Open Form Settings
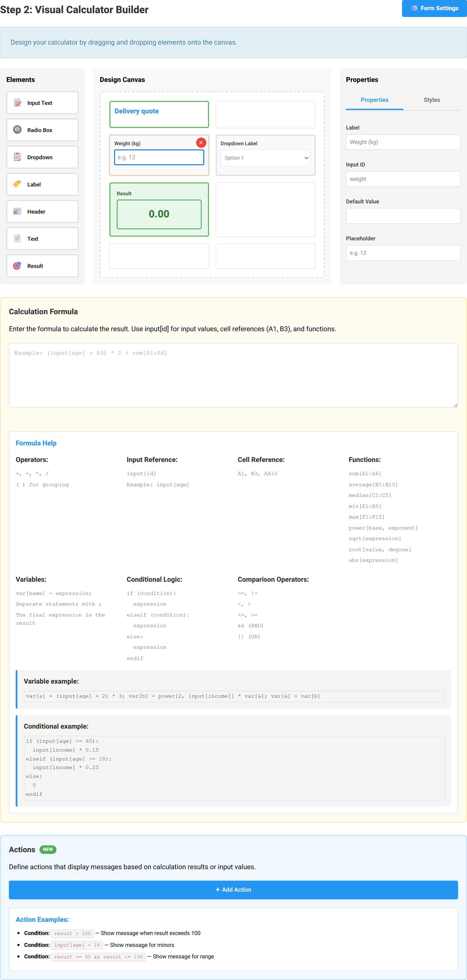 click(434, 8)
